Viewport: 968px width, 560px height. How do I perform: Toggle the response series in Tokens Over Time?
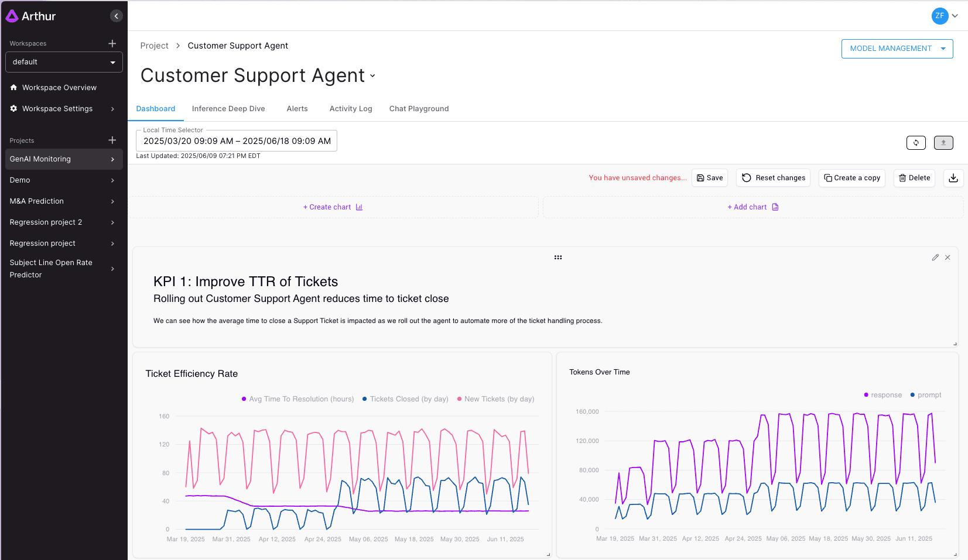coord(883,395)
